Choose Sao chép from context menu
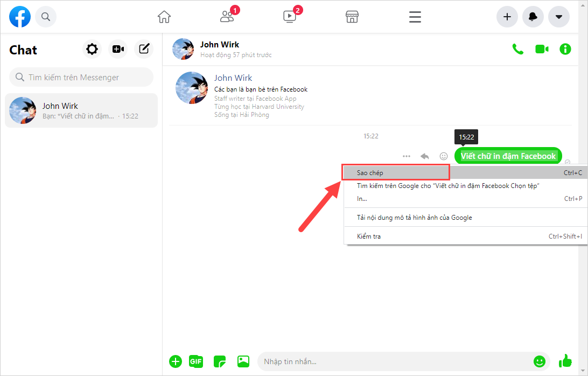The image size is (588, 376). pos(465,172)
